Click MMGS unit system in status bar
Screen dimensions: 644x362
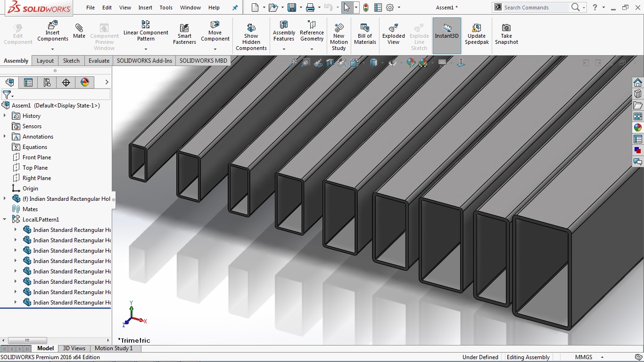tap(583, 357)
